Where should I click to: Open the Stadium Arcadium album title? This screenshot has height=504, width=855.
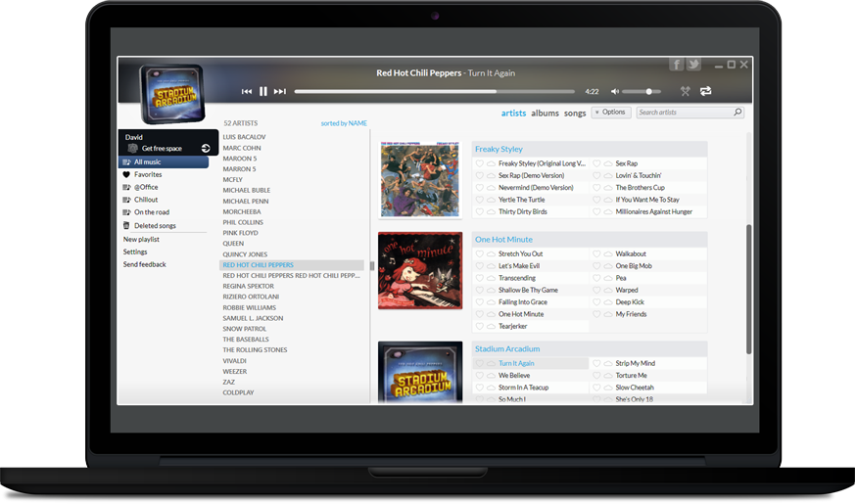pyautogui.click(x=507, y=348)
